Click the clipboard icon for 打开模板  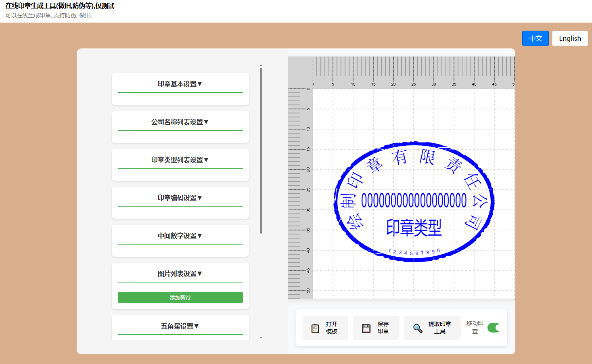tap(315, 328)
